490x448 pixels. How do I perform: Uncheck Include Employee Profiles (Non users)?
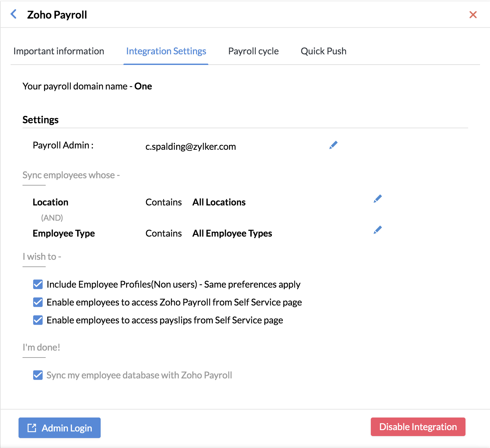click(38, 284)
